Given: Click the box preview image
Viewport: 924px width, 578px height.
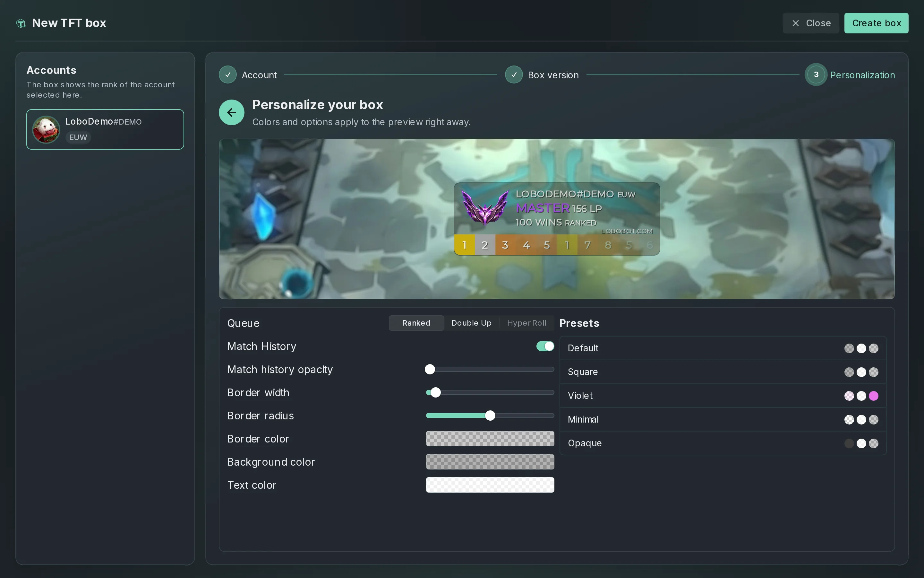Looking at the screenshot, I should point(557,219).
